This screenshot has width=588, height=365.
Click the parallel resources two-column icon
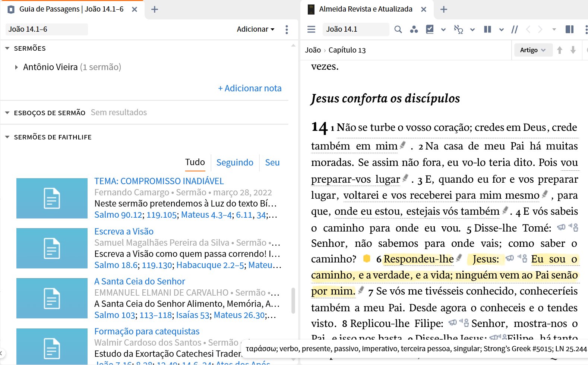pyautogui.click(x=487, y=29)
